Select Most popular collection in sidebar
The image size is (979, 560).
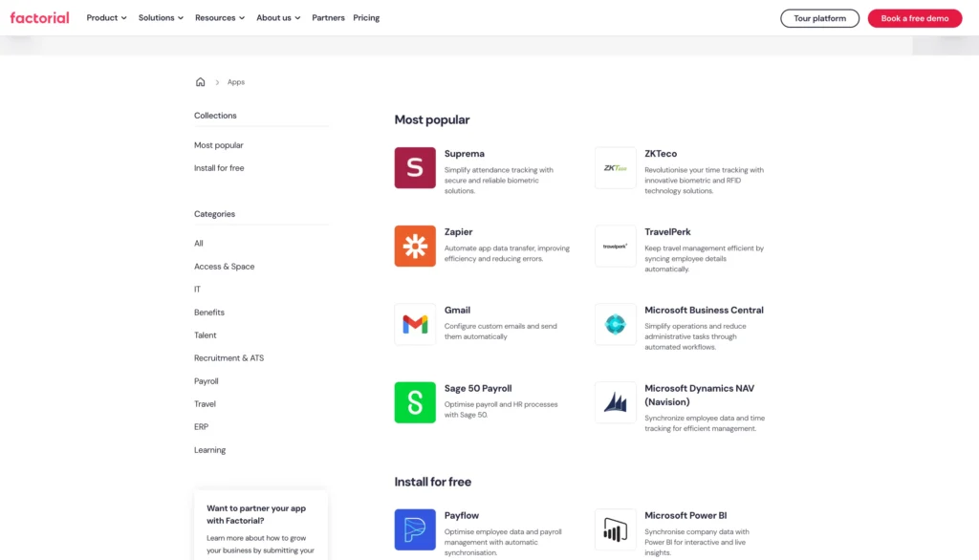[x=219, y=145]
